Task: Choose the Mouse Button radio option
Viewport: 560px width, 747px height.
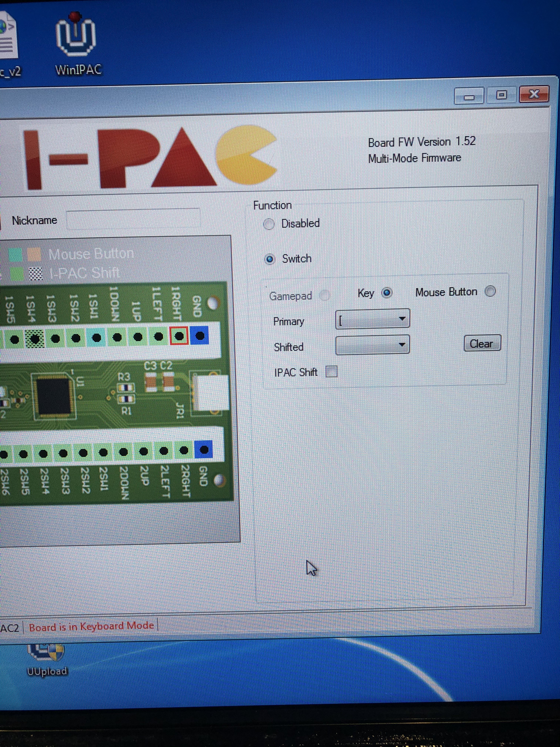Action: click(490, 291)
